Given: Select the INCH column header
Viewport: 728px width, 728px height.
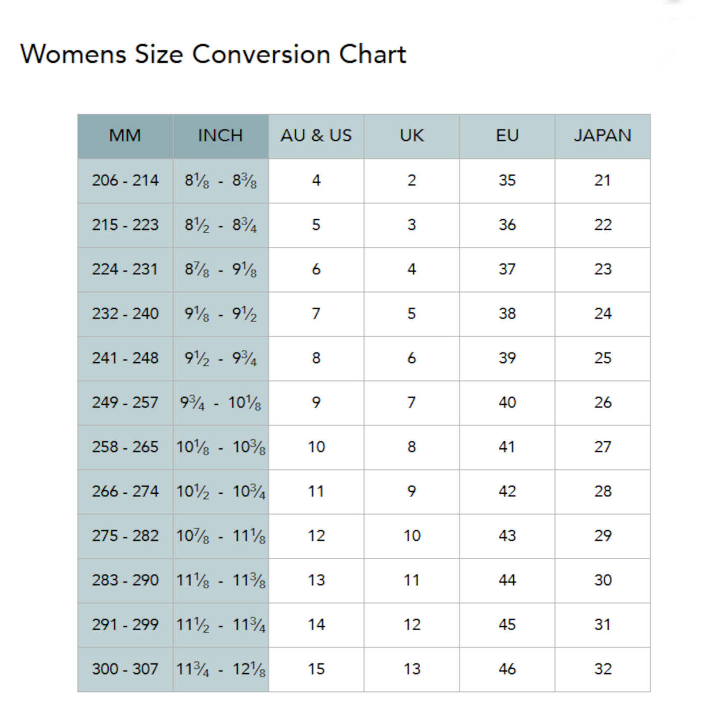Looking at the screenshot, I should click(x=220, y=136).
